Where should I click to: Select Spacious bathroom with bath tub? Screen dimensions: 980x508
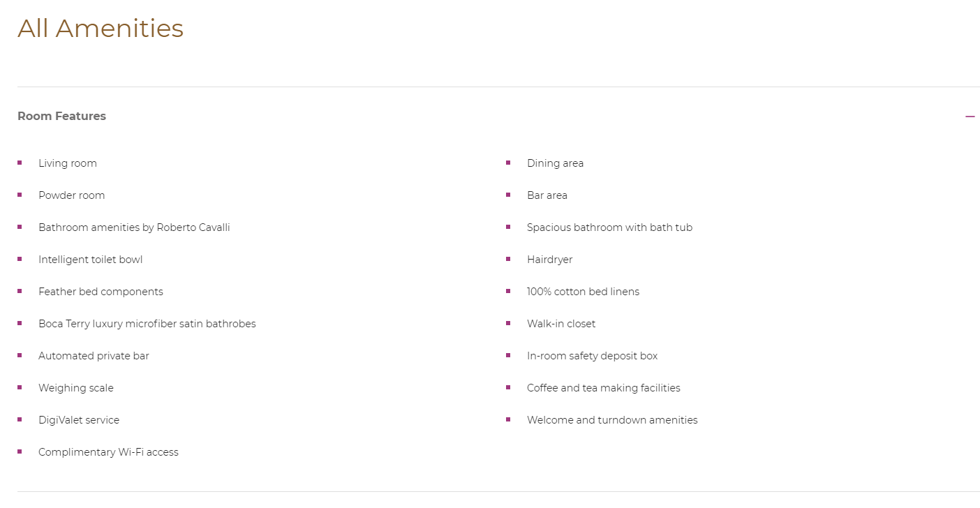609,227
